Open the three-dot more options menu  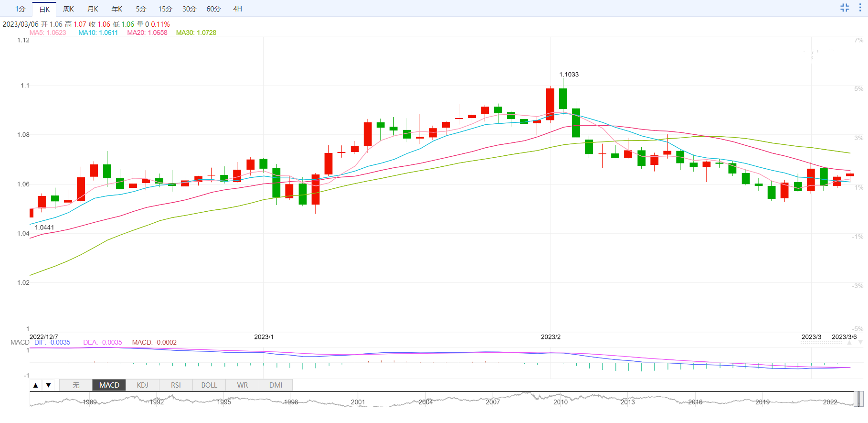(x=860, y=8)
